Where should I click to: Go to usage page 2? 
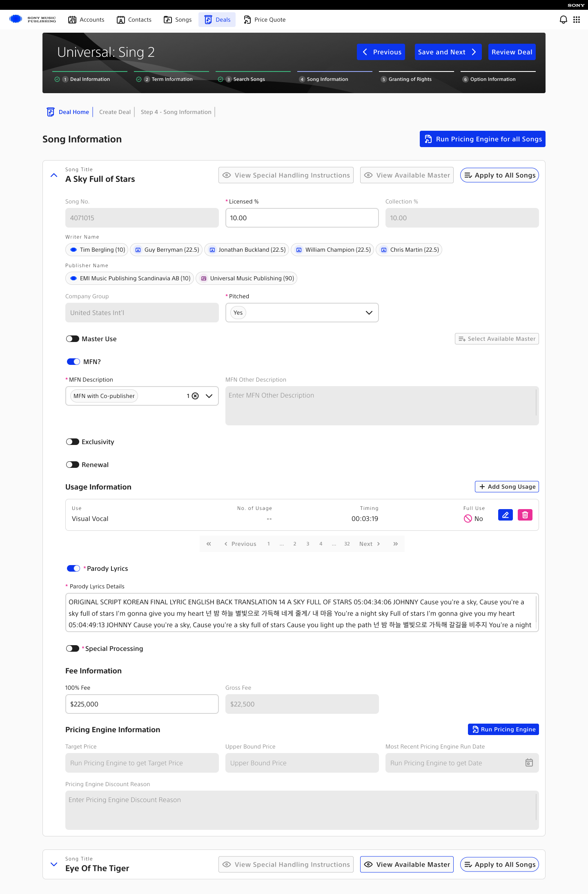click(x=295, y=544)
